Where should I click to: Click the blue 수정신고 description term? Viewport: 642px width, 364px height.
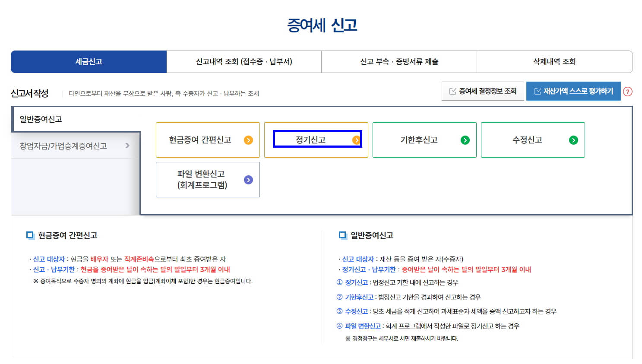click(x=356, y=311)
